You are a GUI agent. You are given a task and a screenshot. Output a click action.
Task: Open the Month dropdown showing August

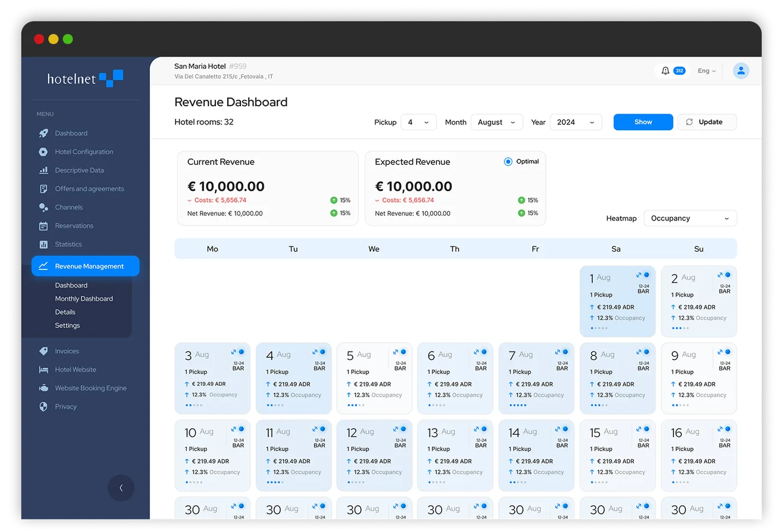tap(497, 122)
